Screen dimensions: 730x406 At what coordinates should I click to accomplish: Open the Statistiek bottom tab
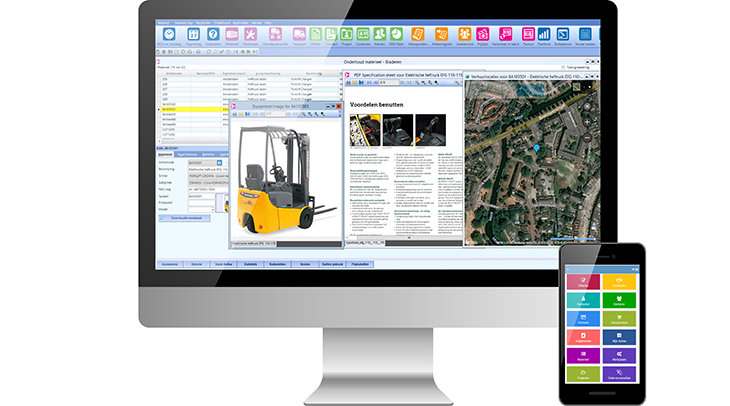pos(250,264)
